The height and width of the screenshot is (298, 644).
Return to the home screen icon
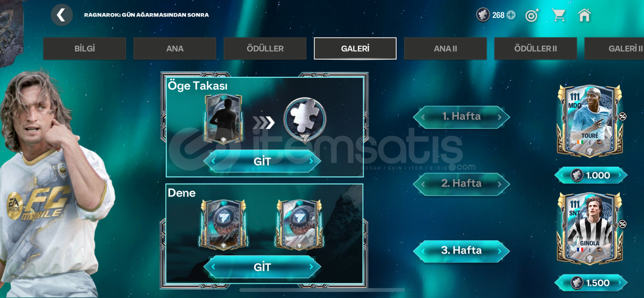coord(584,15)
